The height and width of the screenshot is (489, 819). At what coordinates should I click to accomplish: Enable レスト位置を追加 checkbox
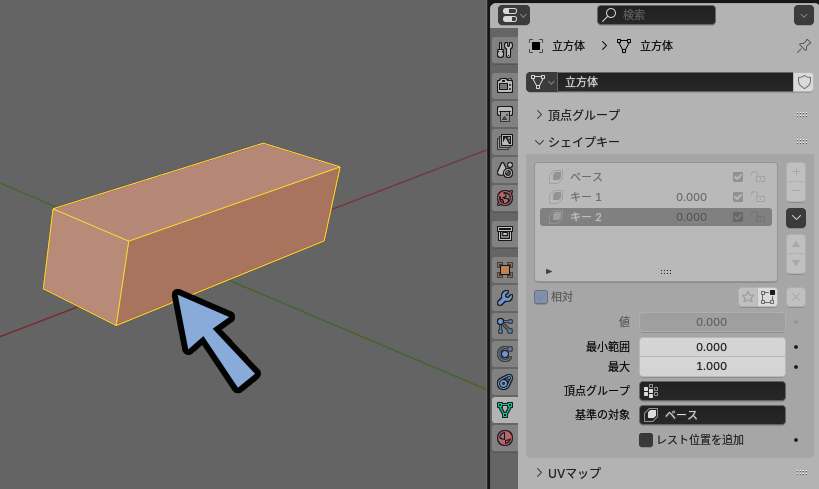[646, 440]
